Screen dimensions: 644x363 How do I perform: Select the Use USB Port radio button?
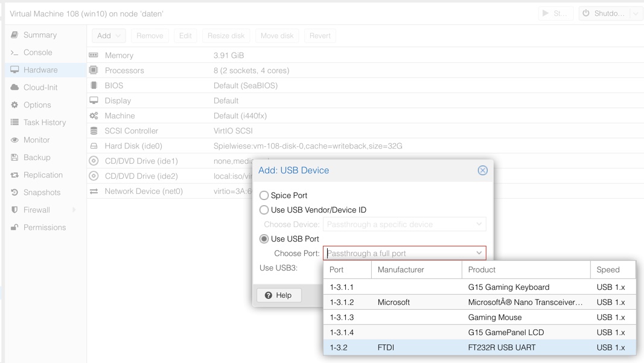pyautogui.click(x=264, y=239)
